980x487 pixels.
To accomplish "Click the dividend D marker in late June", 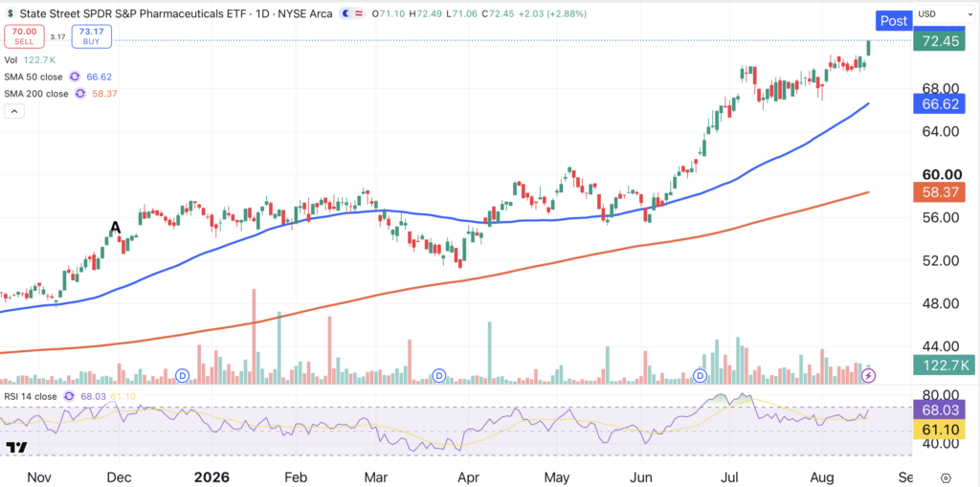I will (701, 376).
